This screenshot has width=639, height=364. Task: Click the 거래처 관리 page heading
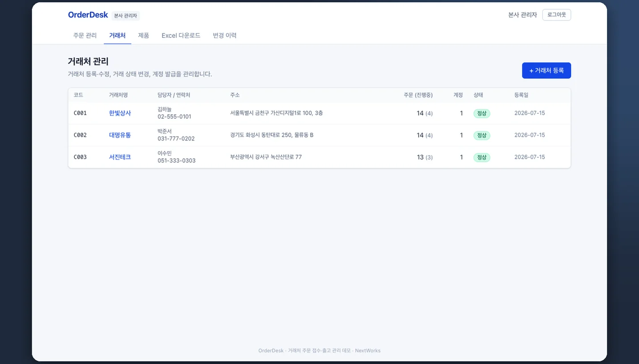(88, 61)
